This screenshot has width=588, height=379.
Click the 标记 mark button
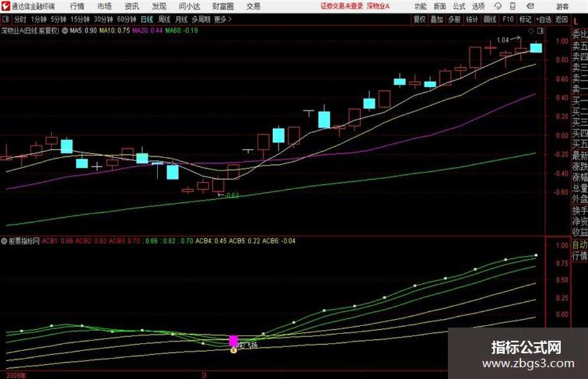click(x=525, y=19)
